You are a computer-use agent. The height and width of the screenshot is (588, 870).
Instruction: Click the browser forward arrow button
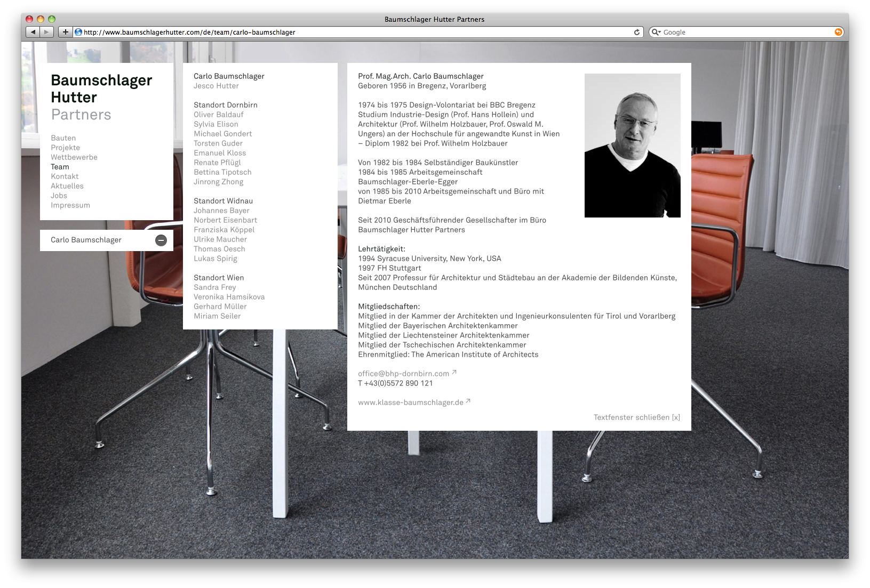click(47, 32)
